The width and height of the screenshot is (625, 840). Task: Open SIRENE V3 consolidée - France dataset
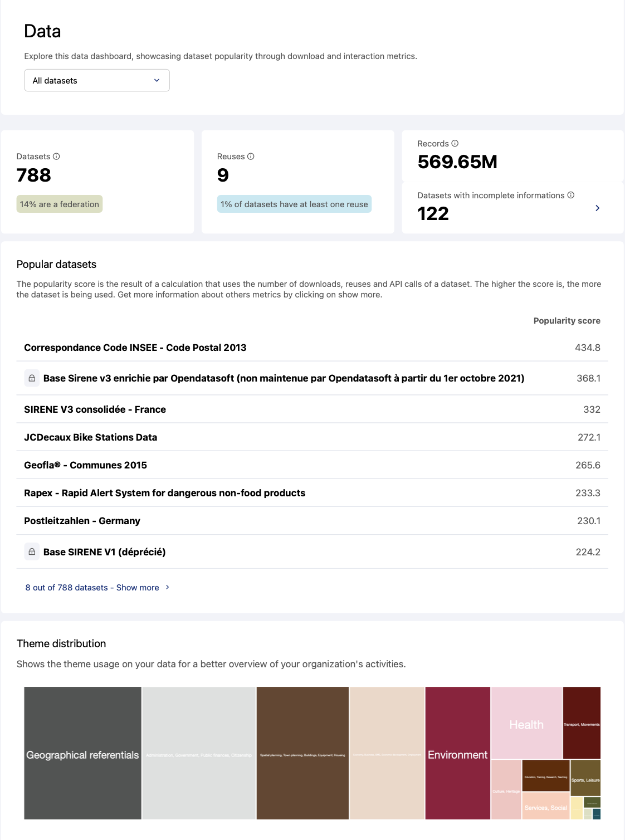(x=95, y=409)
